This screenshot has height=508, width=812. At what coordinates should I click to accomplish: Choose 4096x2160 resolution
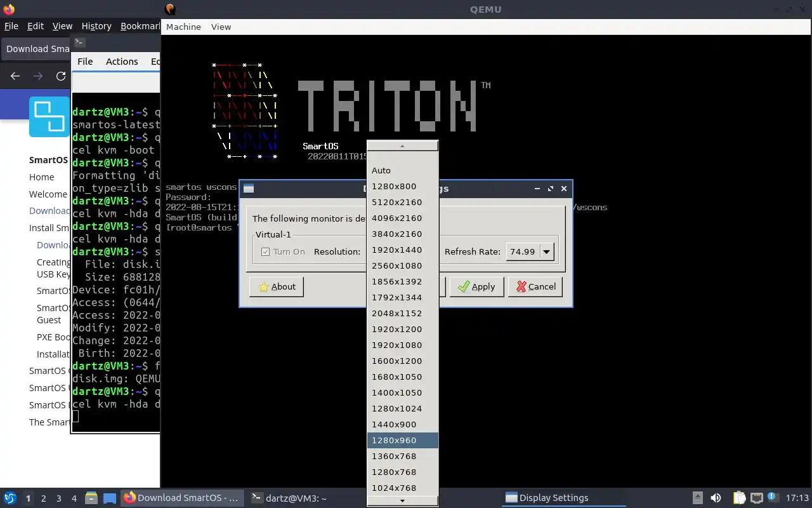click(x=402, y=218)
